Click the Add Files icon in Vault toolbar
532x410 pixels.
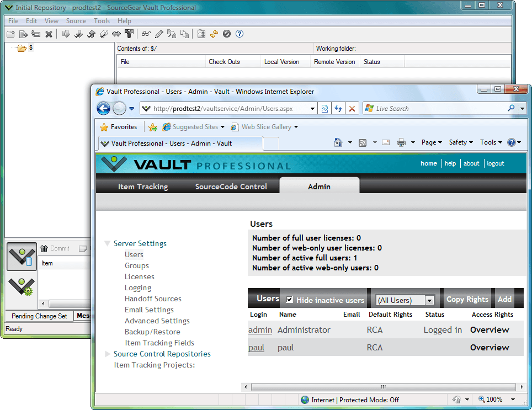[x=23, y=34]
